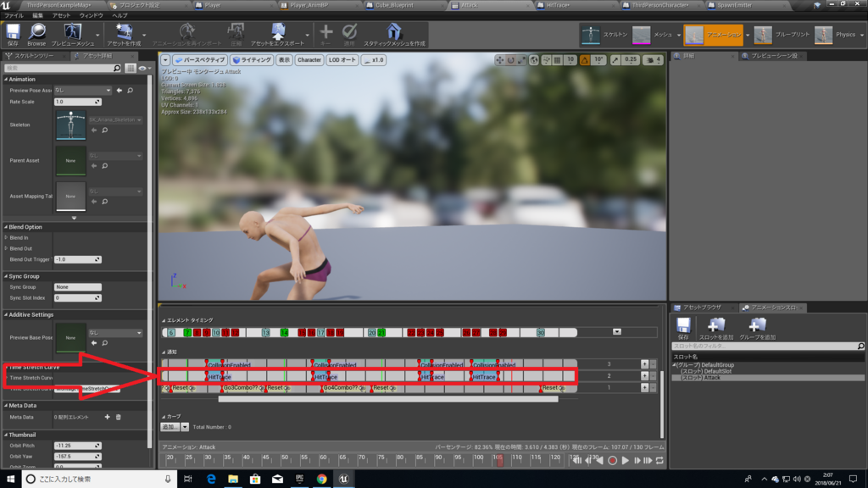Use selected asset arrow for Preview Pose

click(x=120, y=90)
